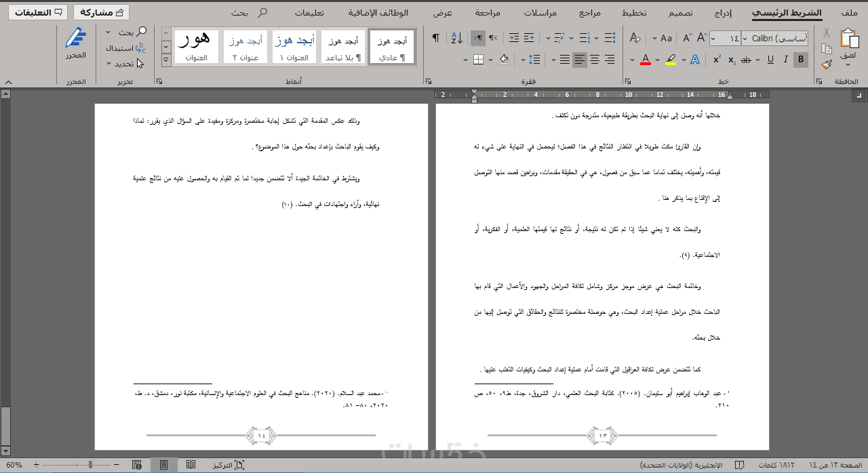Switch to Read Mode view
The height and width of the screenshot is (473, 868).
pos(191,465)
